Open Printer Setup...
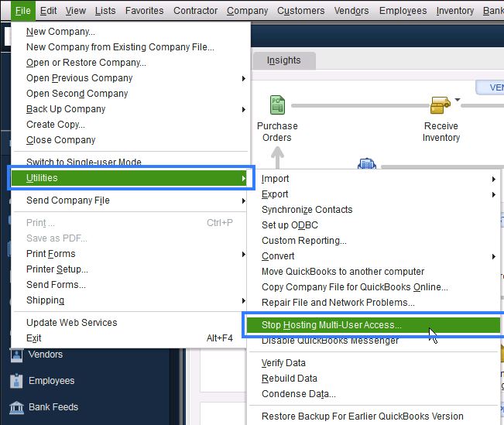Viewport: 504px width, 425px height. click(130, 269)
